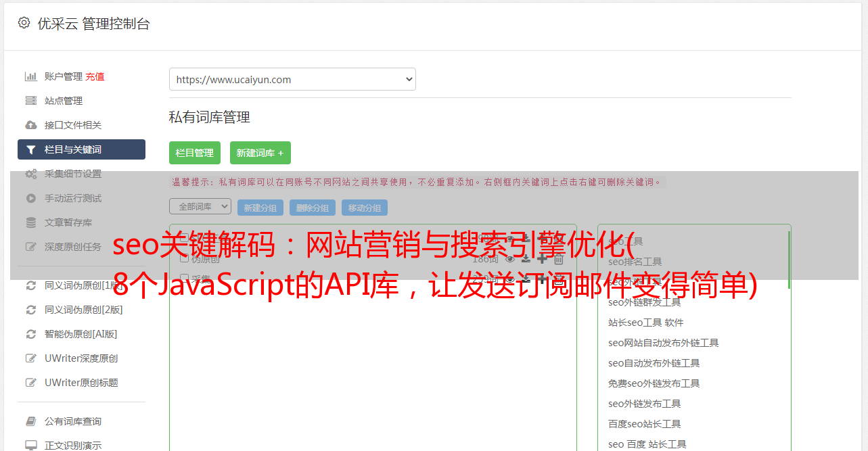Open 接口文件相关 via its cloud upload icon
Viewport: 868px width, 451px height.
[x=30, y=125]
